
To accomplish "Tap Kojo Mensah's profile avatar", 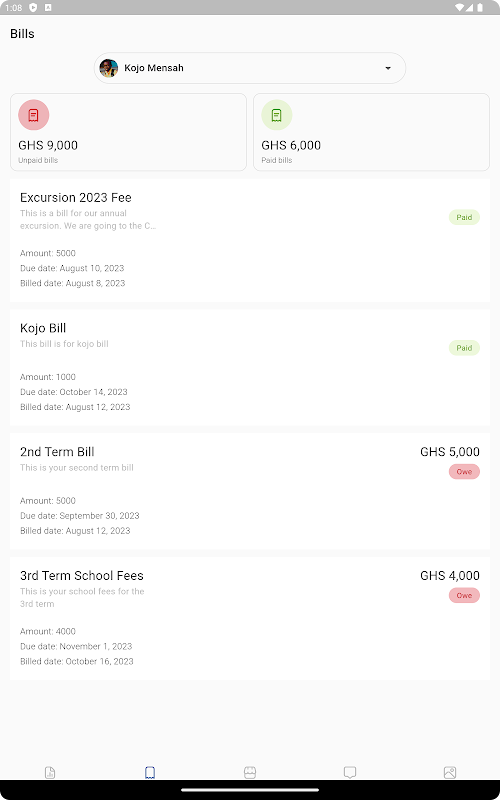I will [x=109, y=68].
